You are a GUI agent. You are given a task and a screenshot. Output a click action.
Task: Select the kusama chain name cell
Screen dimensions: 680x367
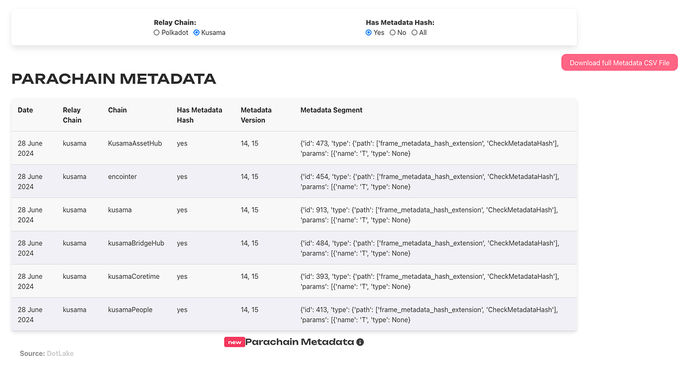120,210
